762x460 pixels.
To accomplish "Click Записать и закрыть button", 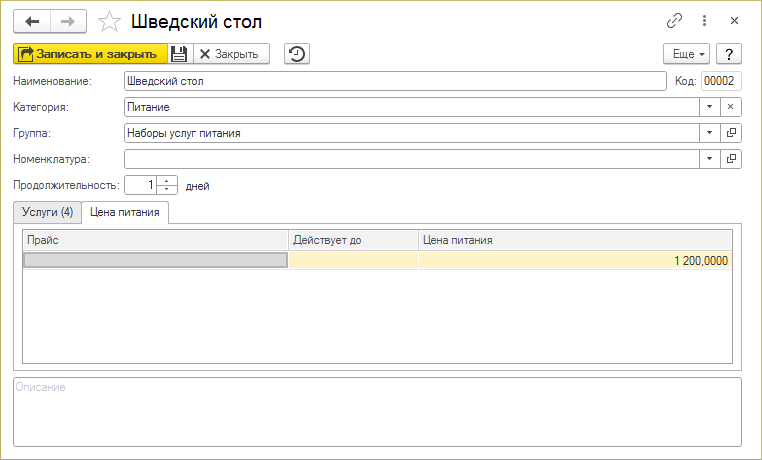I will [x=88, y=54].
